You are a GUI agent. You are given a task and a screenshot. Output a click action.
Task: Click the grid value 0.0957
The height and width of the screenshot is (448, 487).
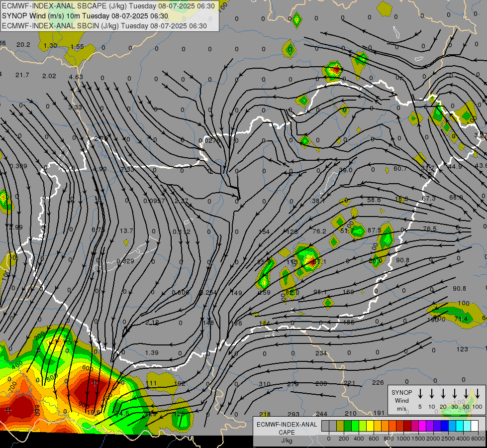point(154,201)
